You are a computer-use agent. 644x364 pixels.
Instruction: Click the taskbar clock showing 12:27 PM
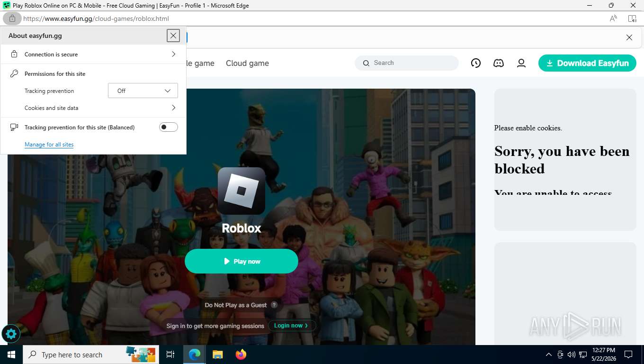point(603,355)
